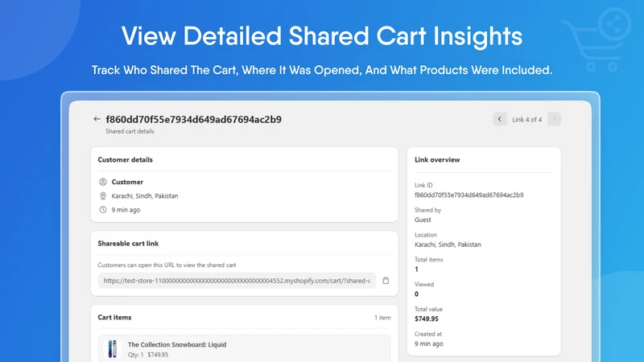Click the Customer details heading
644x362 pixels.
click(x=126, y=159)
